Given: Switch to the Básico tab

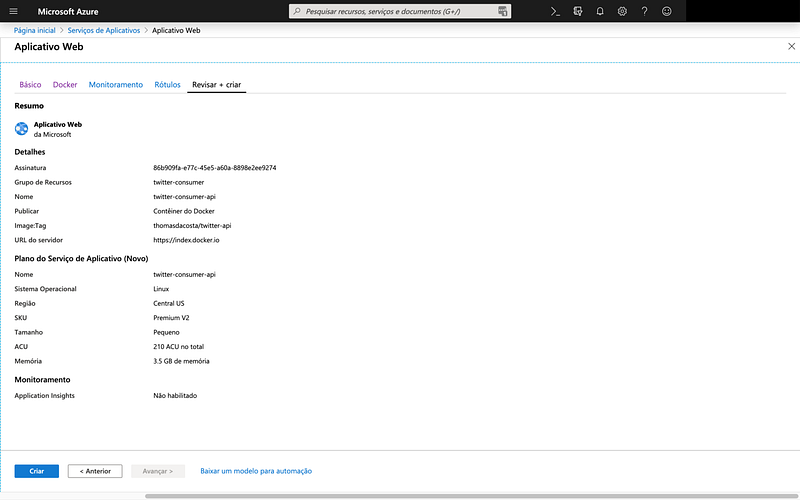Looking at the screenshot, I should [x=30, y=85].
